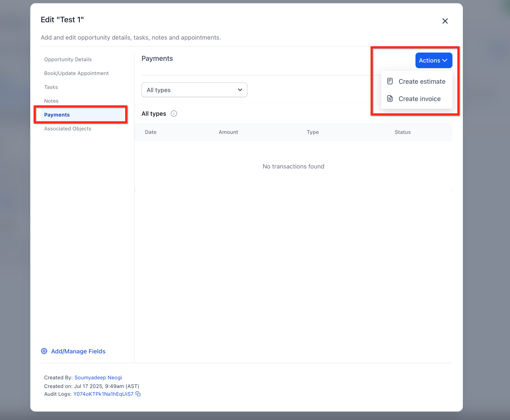The width and height of the screenshot is (510, 420).
Task: Go to Book/Update Appointment section
Action: [76, 73]
